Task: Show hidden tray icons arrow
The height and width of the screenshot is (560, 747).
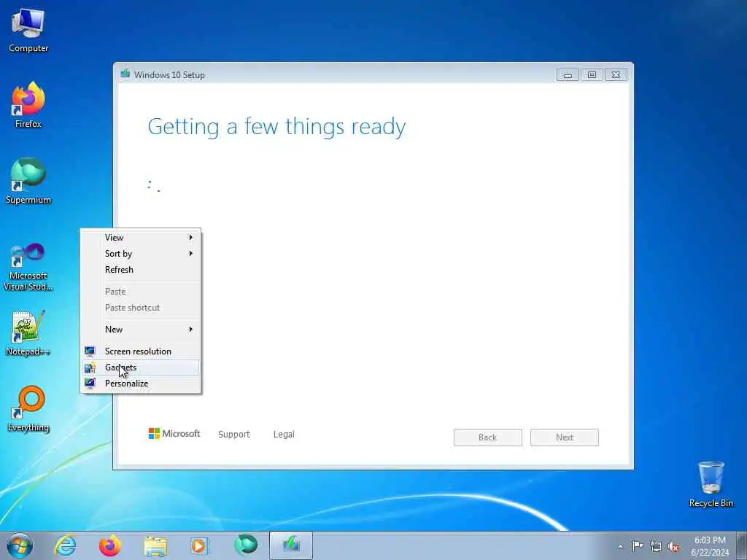Action: (620, 546)
